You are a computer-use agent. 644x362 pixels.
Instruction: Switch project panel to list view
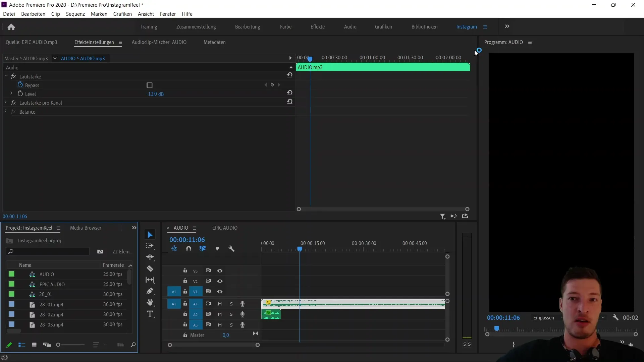(22, 345)
